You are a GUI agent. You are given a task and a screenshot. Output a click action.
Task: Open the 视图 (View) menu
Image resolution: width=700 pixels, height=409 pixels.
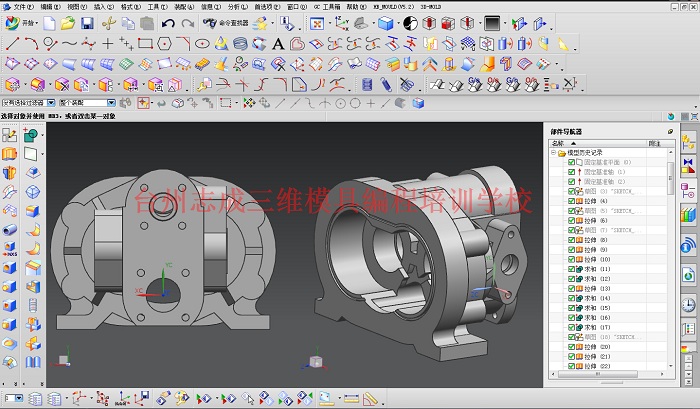pos(77,7)
